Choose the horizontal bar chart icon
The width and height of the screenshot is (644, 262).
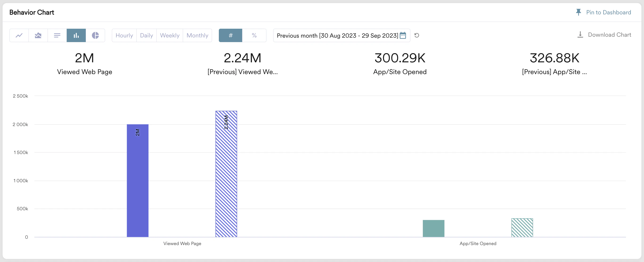pyautogui.click(x=57, y=36)
